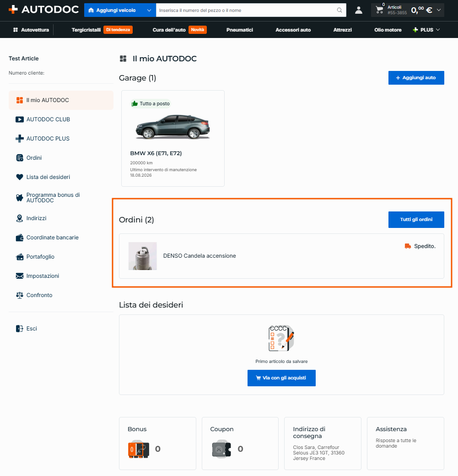Open the Pneumatici menu item
This screenshot has width=458, height=476.
coord(239,30)
